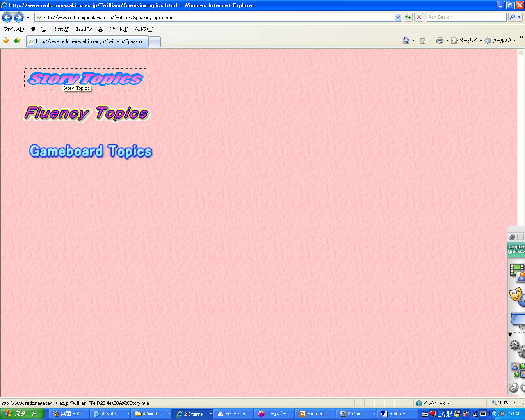Open the ページ (Page) dropdown menu
Image resolution: width=525 pixels, height=420 pixels.
tap(467, 41)
